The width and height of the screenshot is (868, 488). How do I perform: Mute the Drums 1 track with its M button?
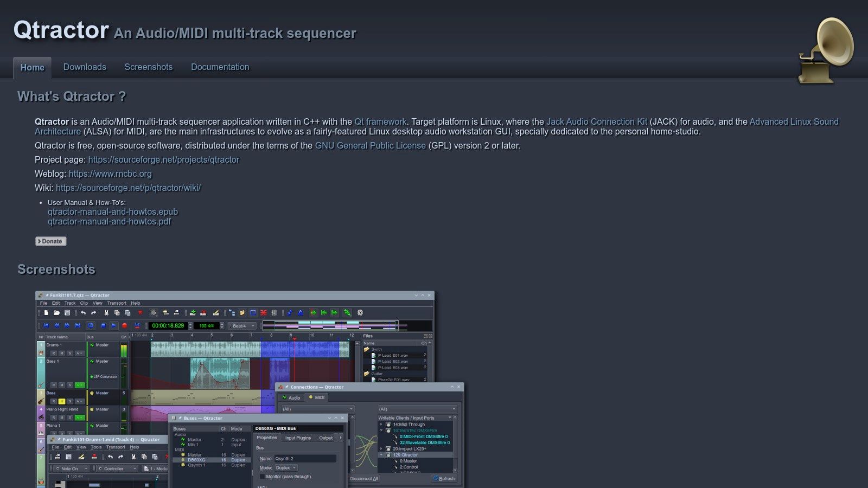[x=61, y=353]
